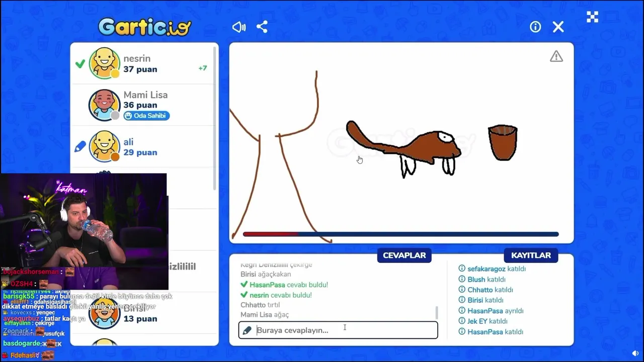Viewport: 644px width, 362px height.
Task: Click the info icon beside Blush katıldı
Action: [462, 280]
